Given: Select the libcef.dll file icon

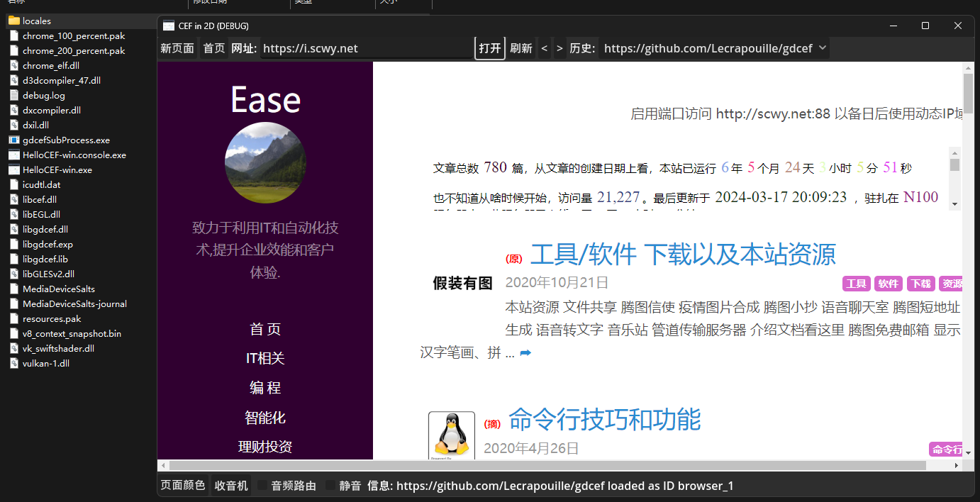Looking at the screenshot, I should point(14,200).
